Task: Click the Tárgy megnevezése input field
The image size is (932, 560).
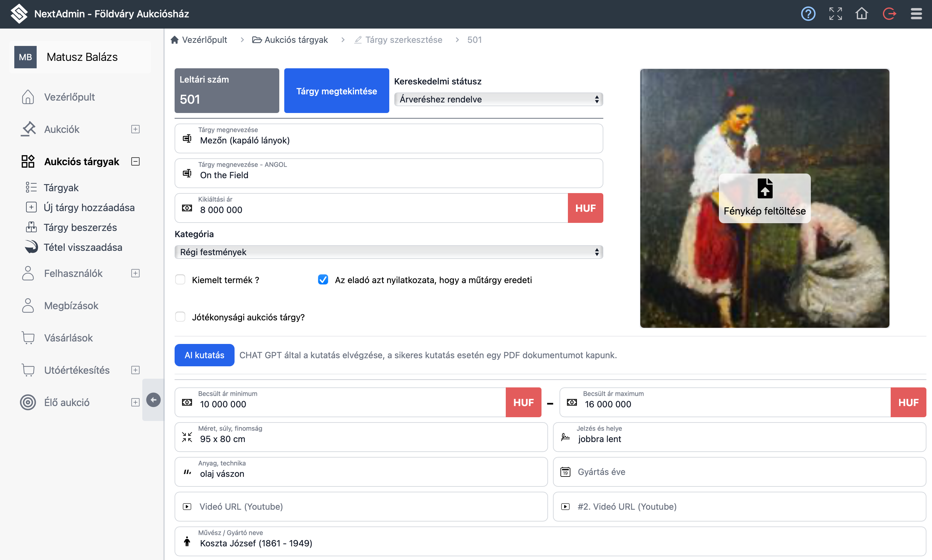Action: point(389,138)
